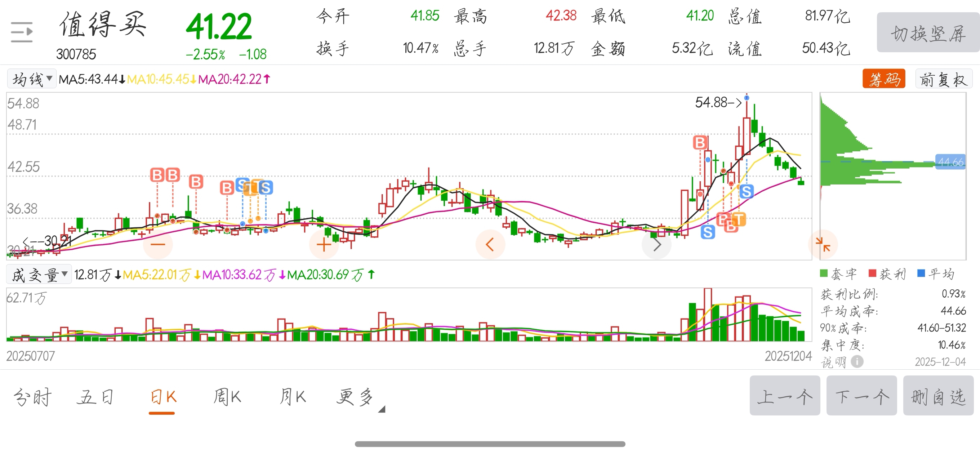Switch orientation with 切换竖屏 button
This screenshot has width=980, height=454.
click(x=927, y=32)
